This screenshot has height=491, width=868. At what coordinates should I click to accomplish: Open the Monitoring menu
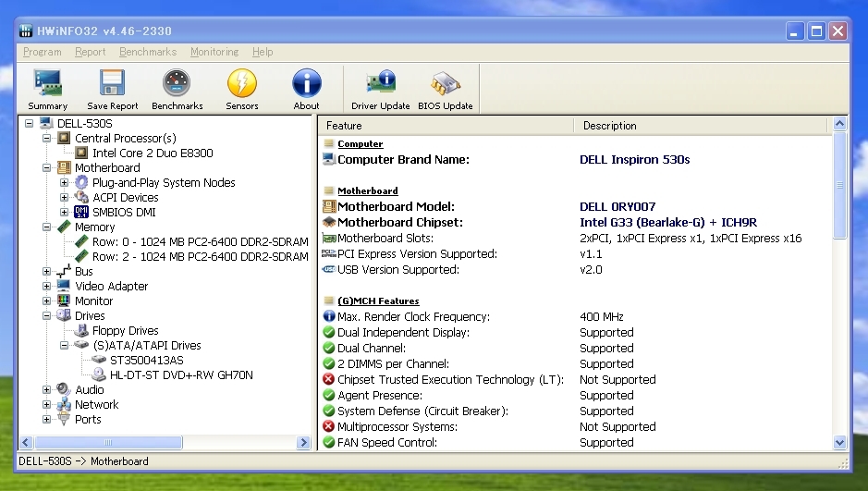coord(214,53)
